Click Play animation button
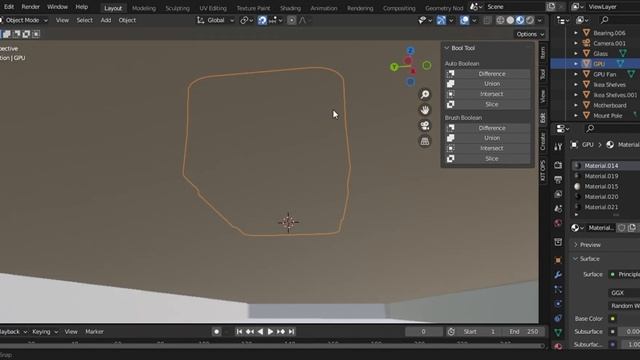640x360 pixels. [270, 332]
